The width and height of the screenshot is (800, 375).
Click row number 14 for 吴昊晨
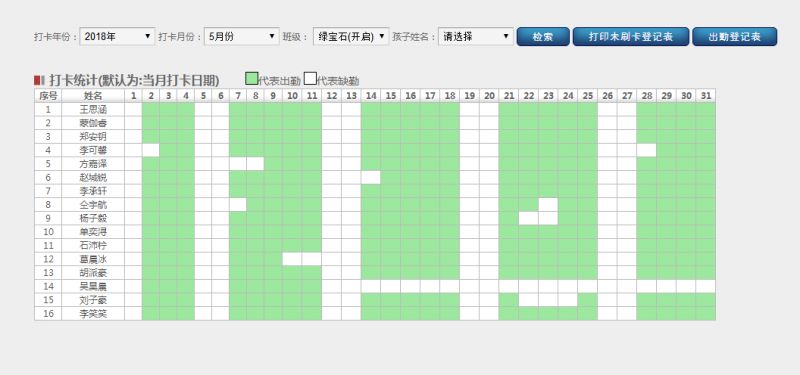click(48, 286)
